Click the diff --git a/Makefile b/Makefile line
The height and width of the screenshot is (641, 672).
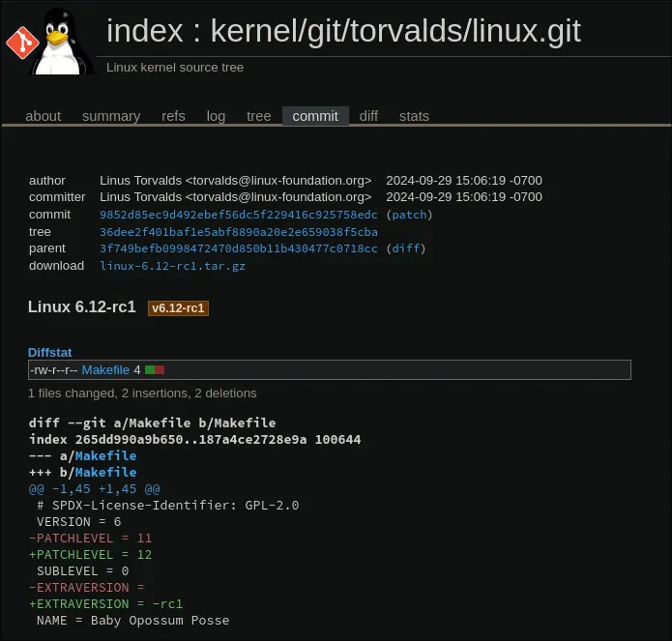coord(152,422)
